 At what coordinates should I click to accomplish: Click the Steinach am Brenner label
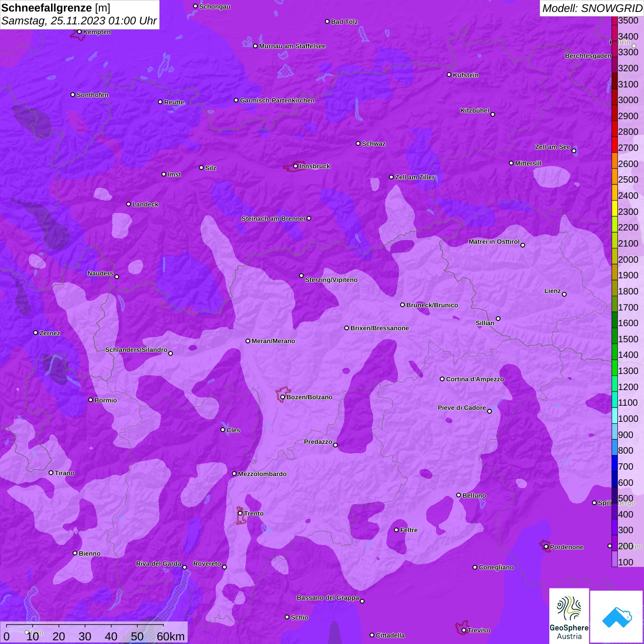[x=273, y=218]
